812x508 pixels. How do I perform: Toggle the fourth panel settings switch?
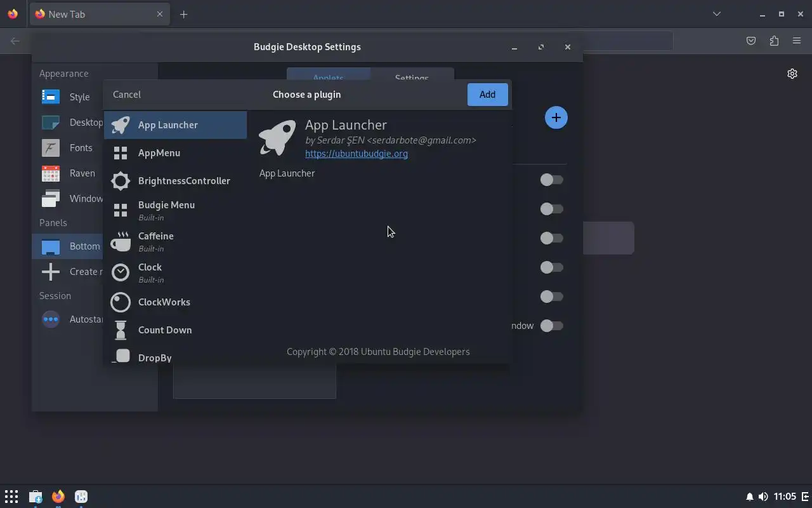click(x=551, y=267)
